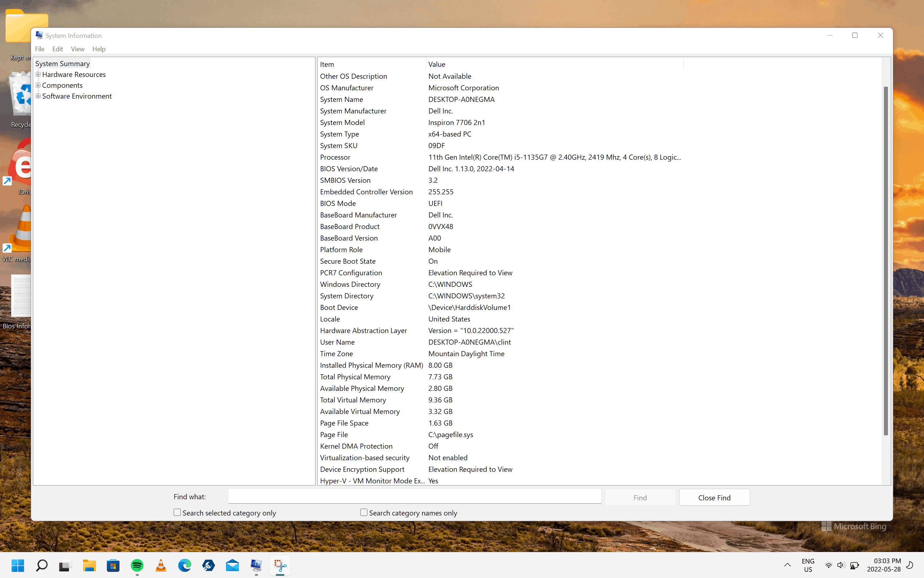Open Task View on taskbar
Image resolution: width=924 pixels, height=578 pixels.
(65, 565)
